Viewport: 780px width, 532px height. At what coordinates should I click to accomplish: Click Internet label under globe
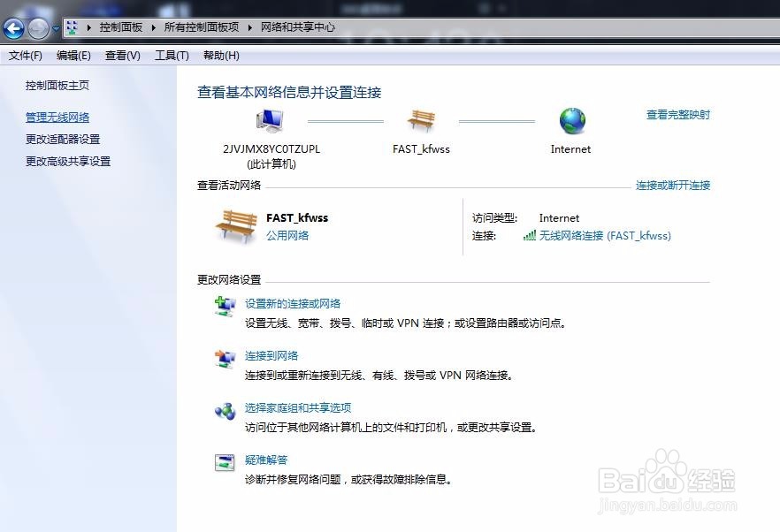[x=570, y=149]
